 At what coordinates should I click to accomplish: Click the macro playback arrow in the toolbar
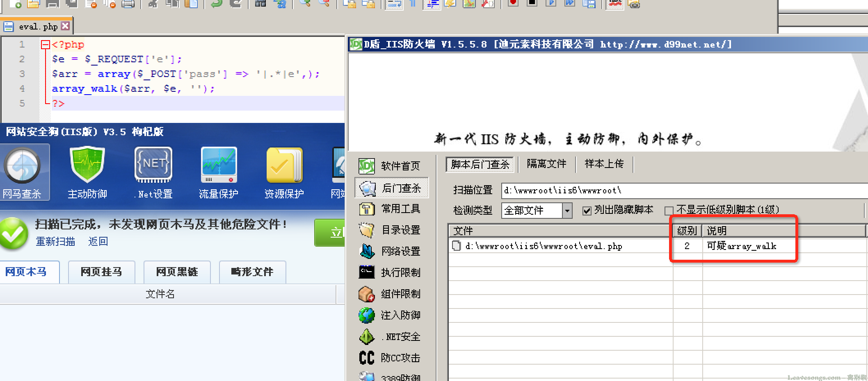pos(551,3)
